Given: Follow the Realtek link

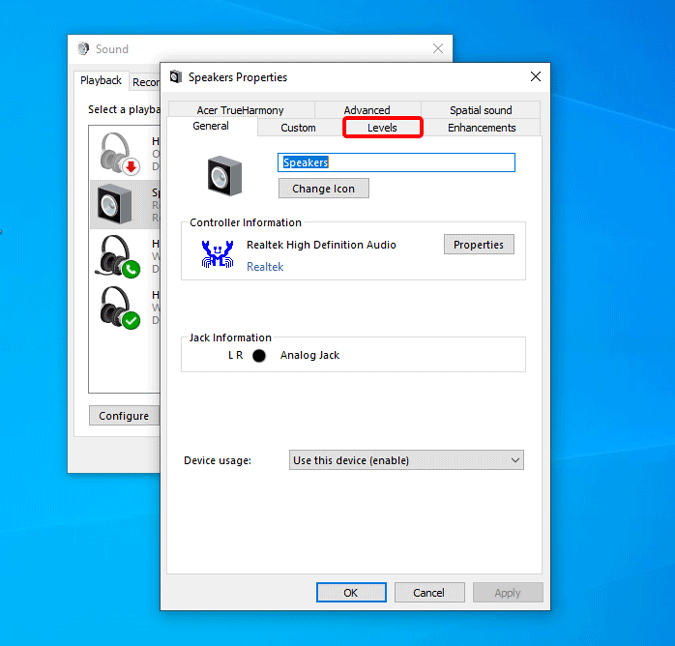Looking at the screenshot, I should point(265,267).
